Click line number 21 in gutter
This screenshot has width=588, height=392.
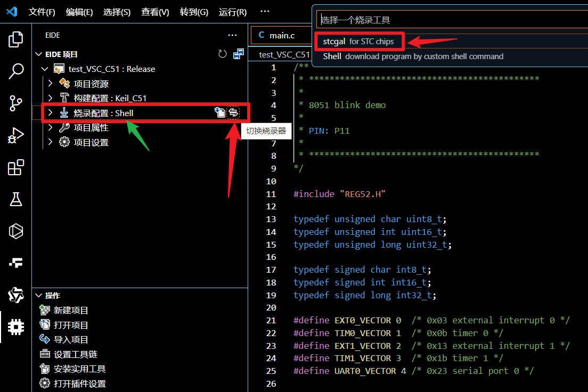(271, 320)
